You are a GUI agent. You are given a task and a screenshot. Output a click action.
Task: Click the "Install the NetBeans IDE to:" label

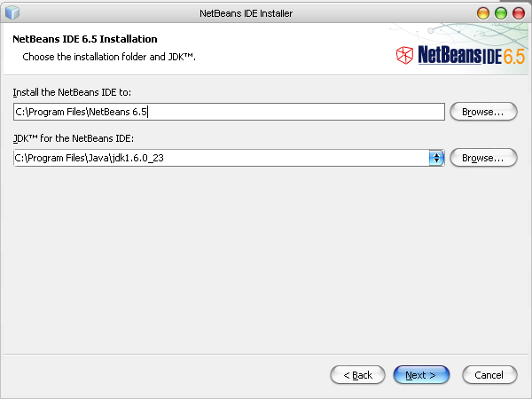coord(72,93)
